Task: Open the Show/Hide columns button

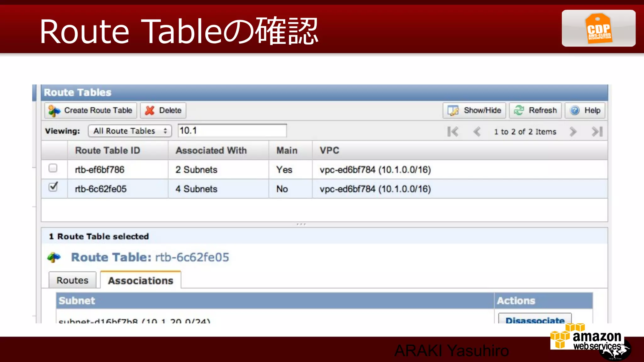Action: (474, 110)
